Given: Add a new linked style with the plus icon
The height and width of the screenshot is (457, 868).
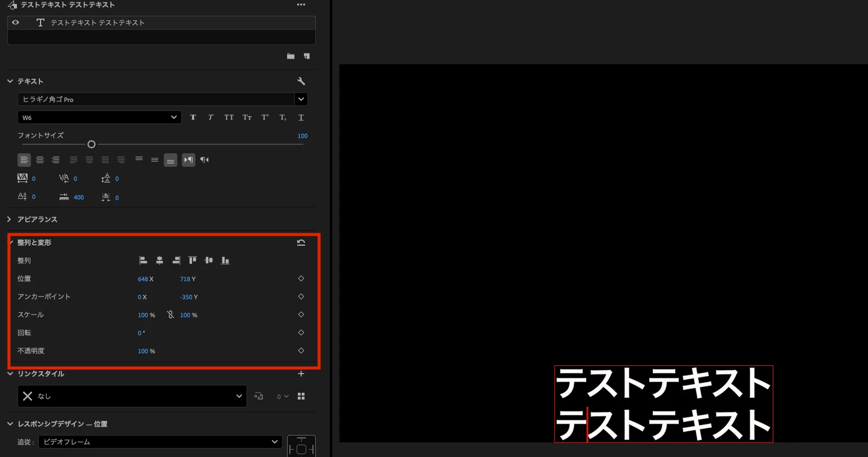Looking at the screenshot, I should click(x=301, y=374).
